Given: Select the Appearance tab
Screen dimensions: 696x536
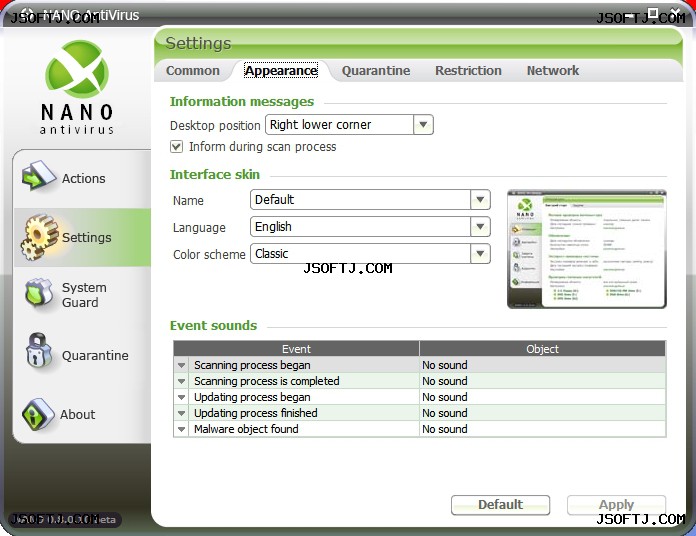Looking at the screenshot, I should (281, 71).
